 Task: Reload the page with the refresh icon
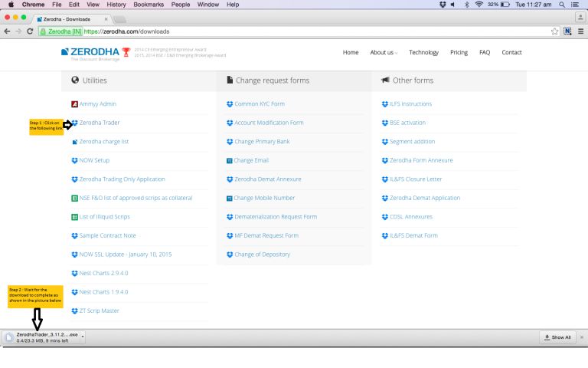coord(30,31)
